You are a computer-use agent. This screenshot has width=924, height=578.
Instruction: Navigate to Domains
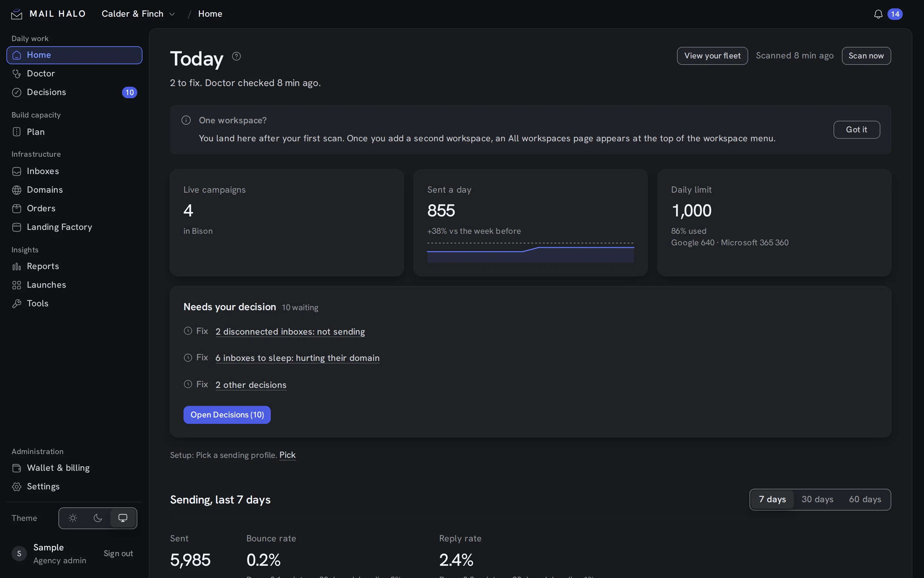74,190
